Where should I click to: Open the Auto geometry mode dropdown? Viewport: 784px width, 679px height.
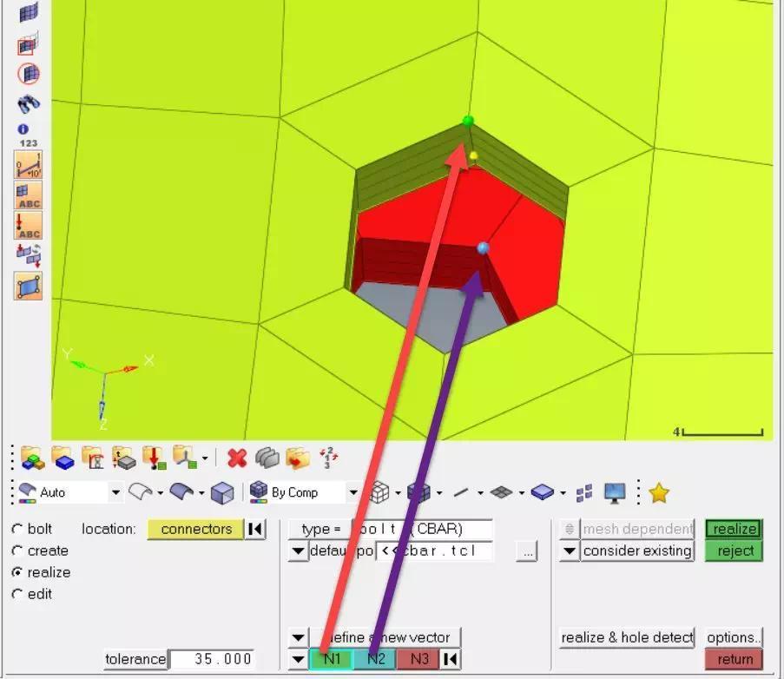point(115,491)
